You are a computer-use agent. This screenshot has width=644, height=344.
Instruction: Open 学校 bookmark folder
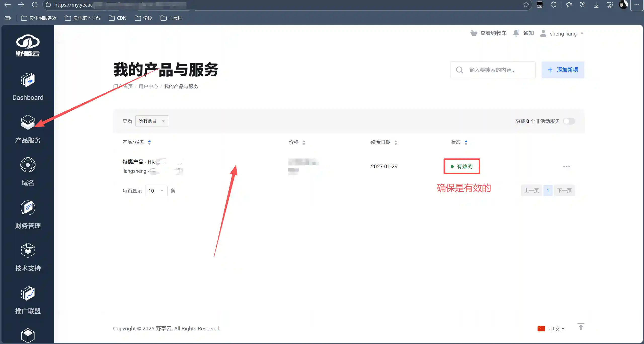pos(144,18)
